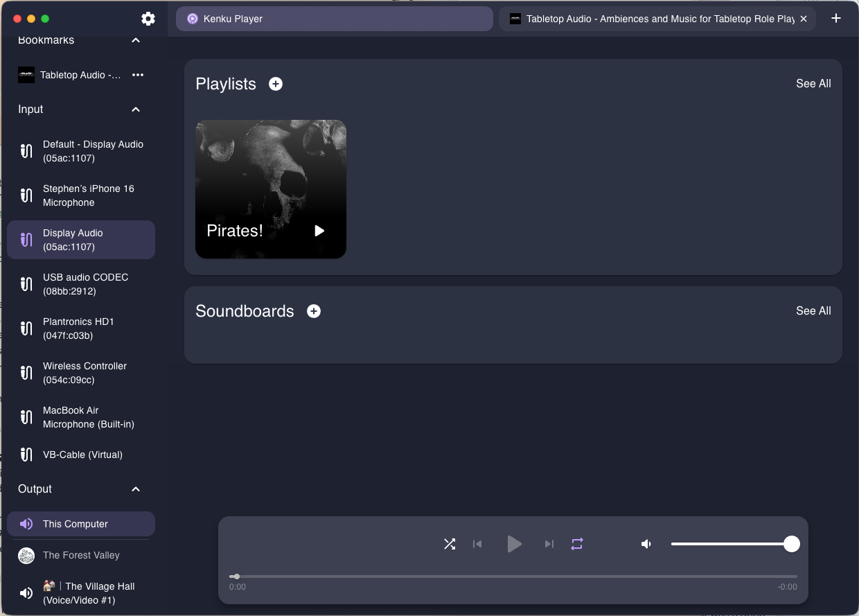The image size is (859, 616).
Task: Click the VB-Cable microphone icon
Action: point(26,455)
